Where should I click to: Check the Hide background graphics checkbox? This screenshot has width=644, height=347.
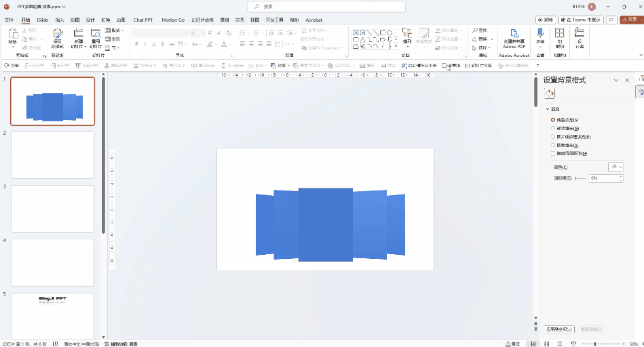pyautogui.click(x=553, y=153)
